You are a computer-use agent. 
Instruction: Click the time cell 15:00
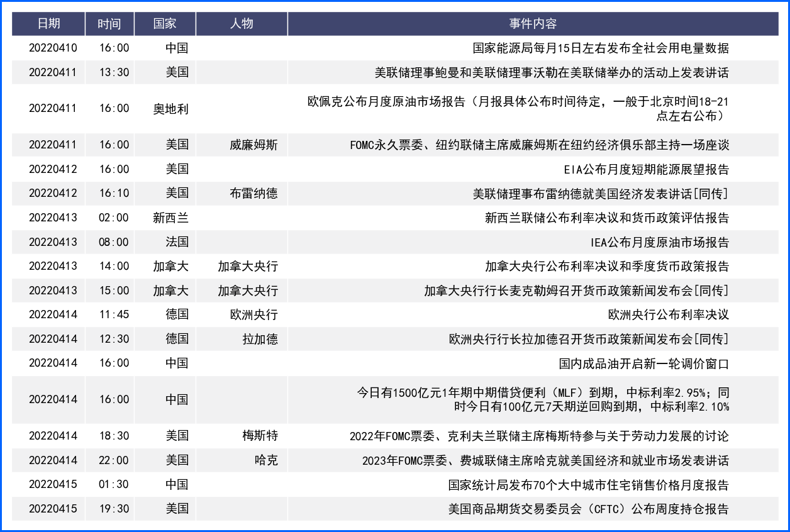pyautogui.click(x=114, y=291)
